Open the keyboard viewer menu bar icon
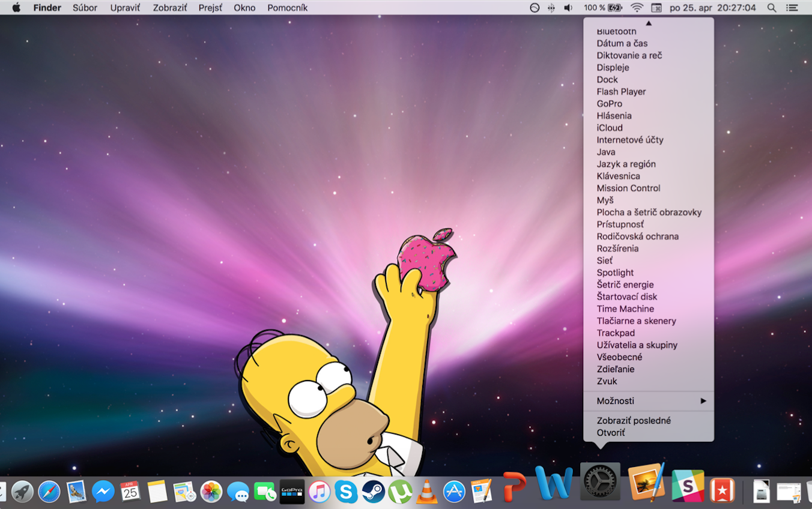The image size is (812, 509). tap(656, 8)
